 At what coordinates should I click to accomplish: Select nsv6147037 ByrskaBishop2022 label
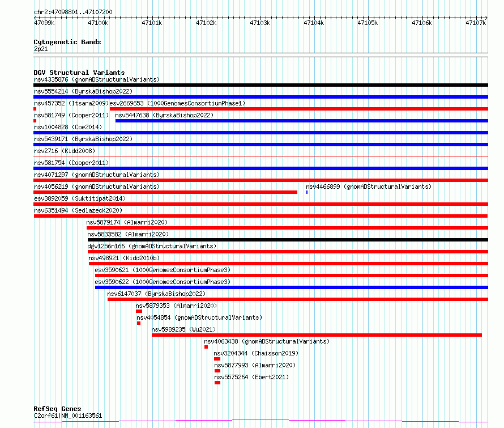coord(156,294)
